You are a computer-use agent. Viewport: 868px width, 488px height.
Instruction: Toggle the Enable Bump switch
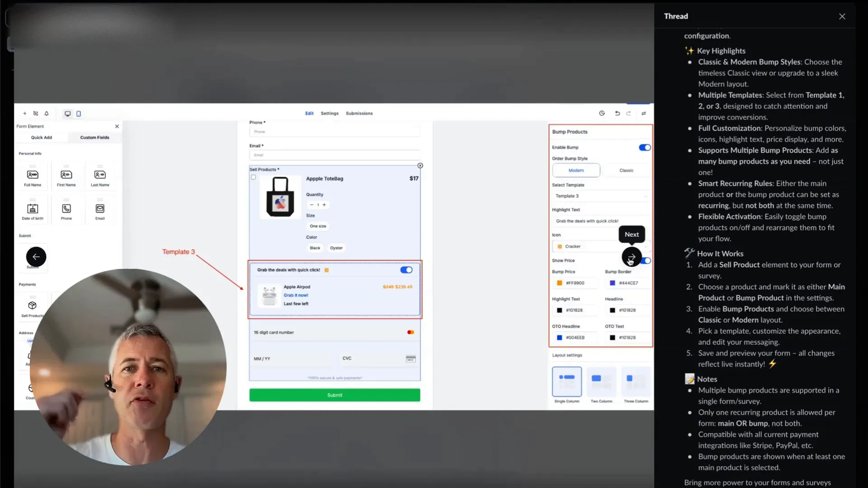[x=645, y=147]
